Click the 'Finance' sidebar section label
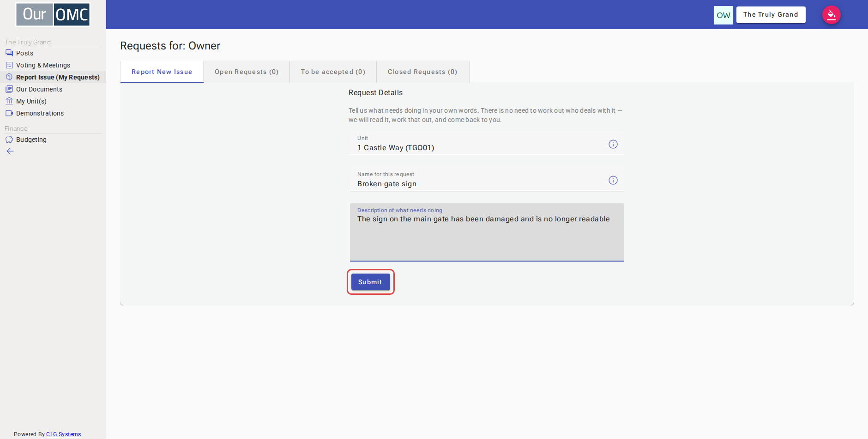 [16, 128]
